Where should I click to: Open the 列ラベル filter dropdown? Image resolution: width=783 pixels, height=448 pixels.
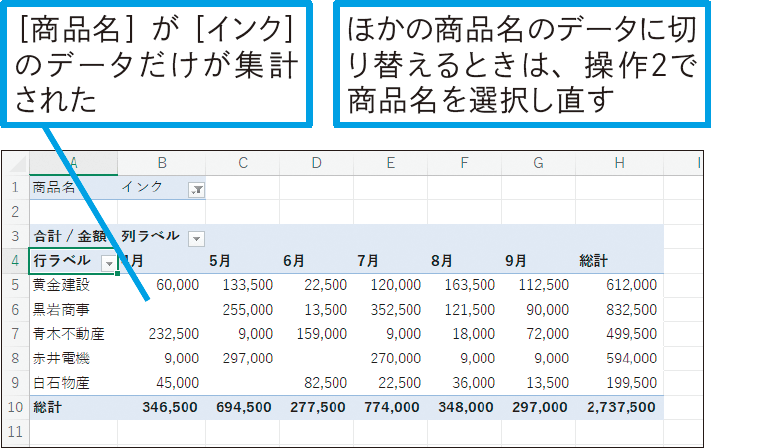(196, 237)
